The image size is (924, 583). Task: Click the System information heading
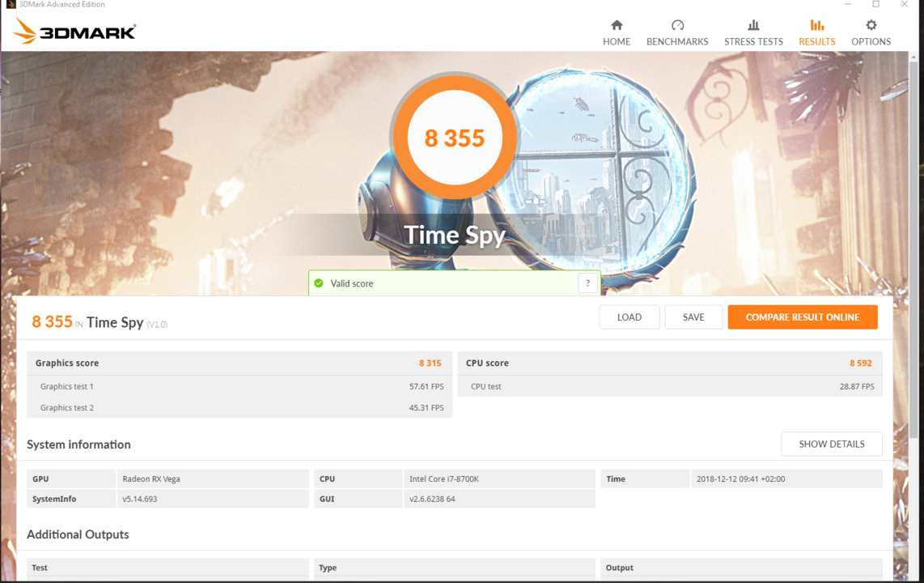78,445
